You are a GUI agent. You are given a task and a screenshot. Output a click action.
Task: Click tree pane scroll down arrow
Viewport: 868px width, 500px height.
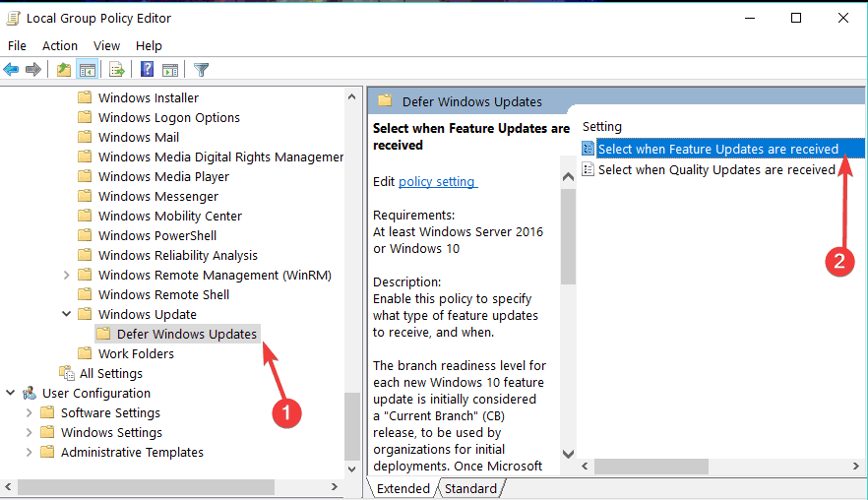click(x=352, y=469)
